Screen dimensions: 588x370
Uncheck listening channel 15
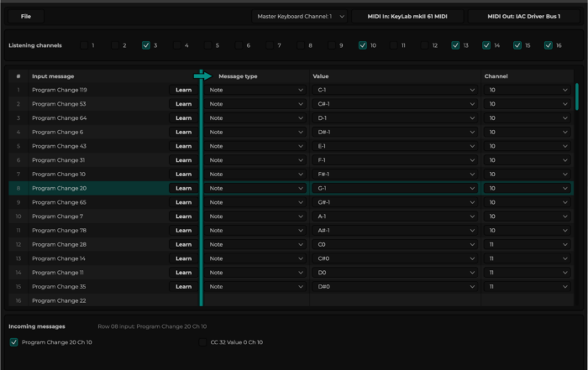[517, 45]
